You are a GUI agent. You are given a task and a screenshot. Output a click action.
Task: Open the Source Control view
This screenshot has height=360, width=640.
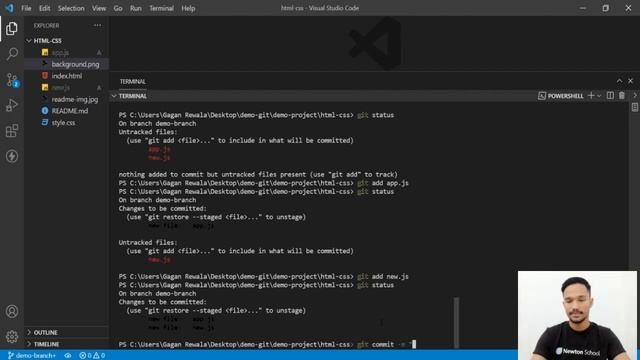pos(12,80)
